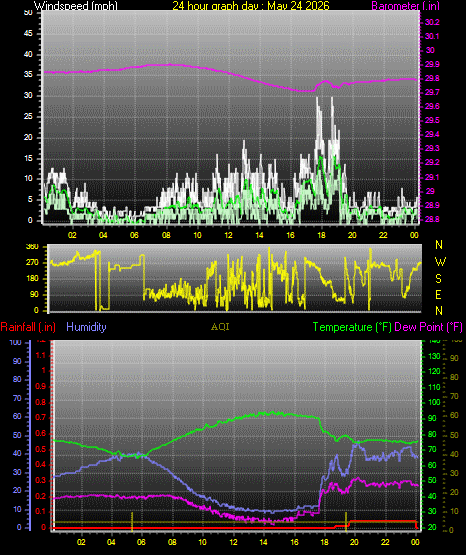Click the '130' temperature scale value
This screenshot has width=466, height=555.
(434, 356)
